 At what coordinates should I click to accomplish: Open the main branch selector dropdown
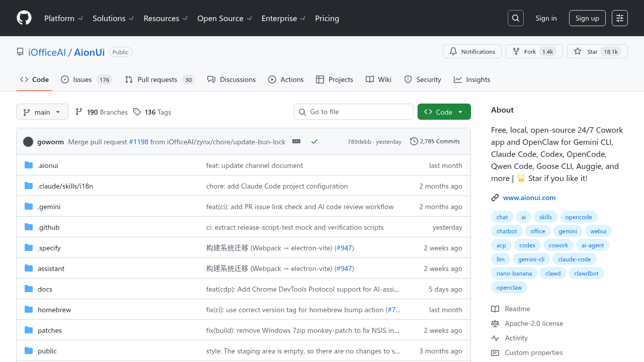[42, 112]
